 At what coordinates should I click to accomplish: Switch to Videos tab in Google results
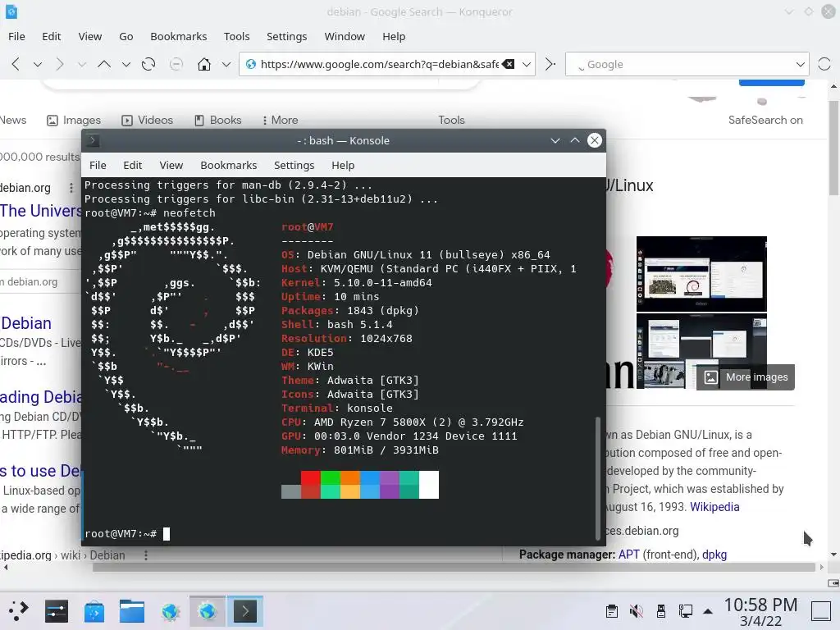click(x=148, y=120)
